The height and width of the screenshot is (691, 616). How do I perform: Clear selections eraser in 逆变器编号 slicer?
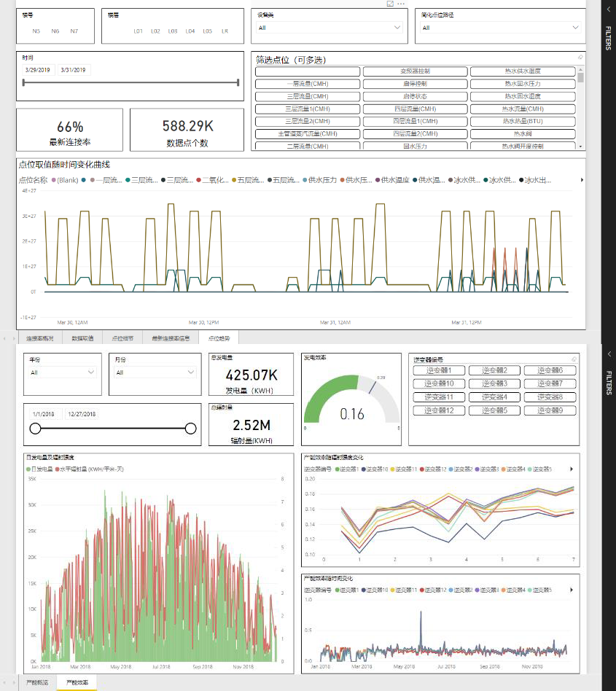click(x=574, y=359)
